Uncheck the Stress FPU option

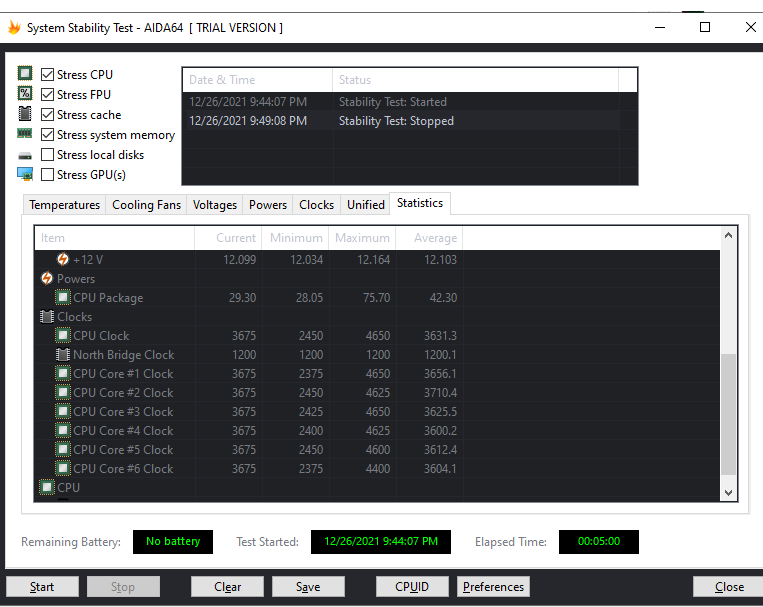coord(47,94)
